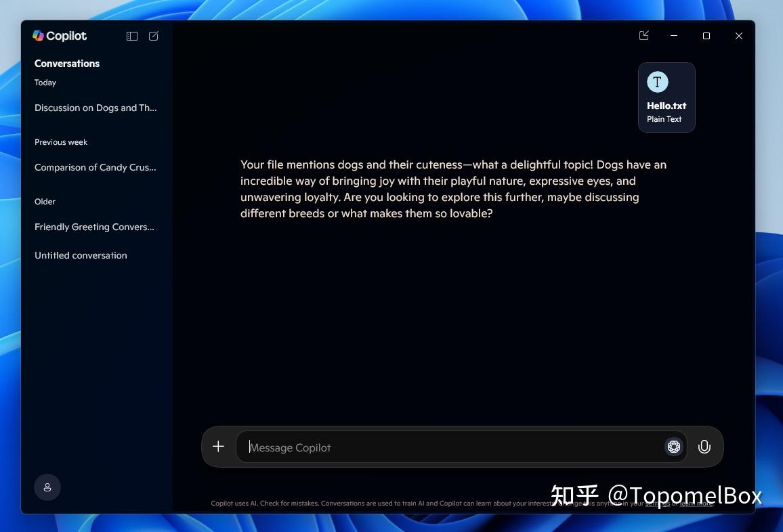Screen dimensions: 783x532
Task: Toggle the conversations sidebar panel
Action: (x=132, y=36)
